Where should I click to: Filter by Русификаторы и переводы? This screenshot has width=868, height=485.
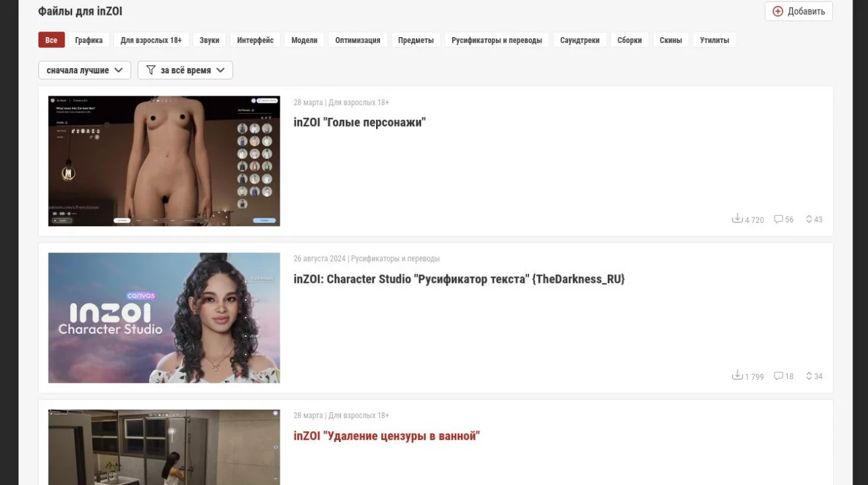497,40
